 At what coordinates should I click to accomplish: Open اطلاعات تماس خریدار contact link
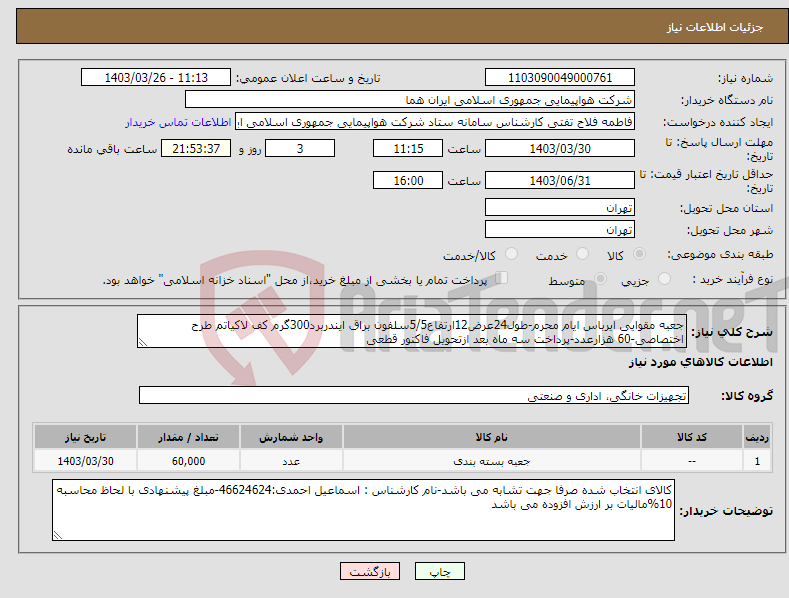click(x=178, y=122)
